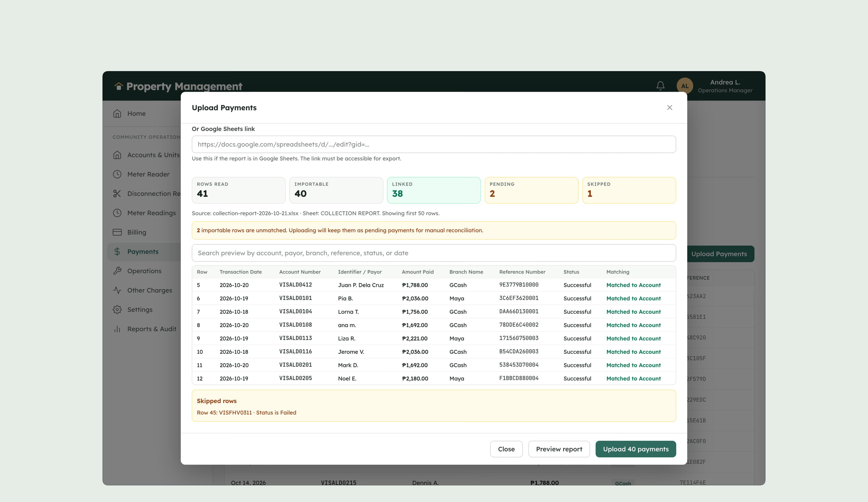Click the Account Number column header
The width and height of the screenshot is (868, 502).
(x=300, y=272)
